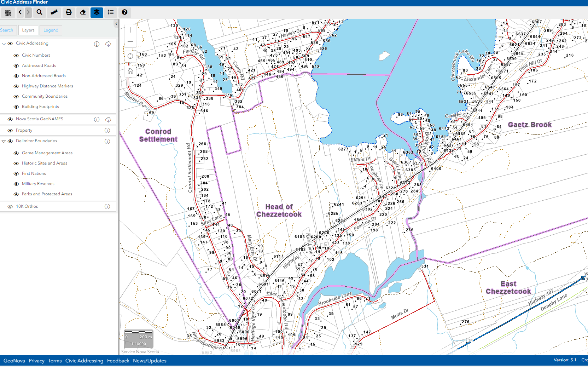Collapse the Civic Addressing layer group
The height and width of the screenshot is (367, 588).
pyautogui.click(x=4, y=44)
